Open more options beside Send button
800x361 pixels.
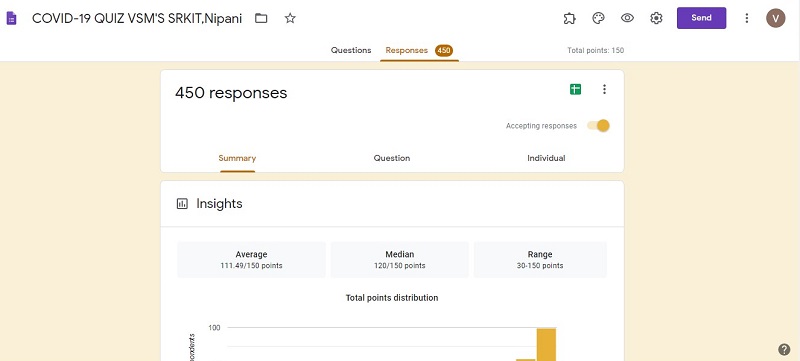[x=746, y=18]
